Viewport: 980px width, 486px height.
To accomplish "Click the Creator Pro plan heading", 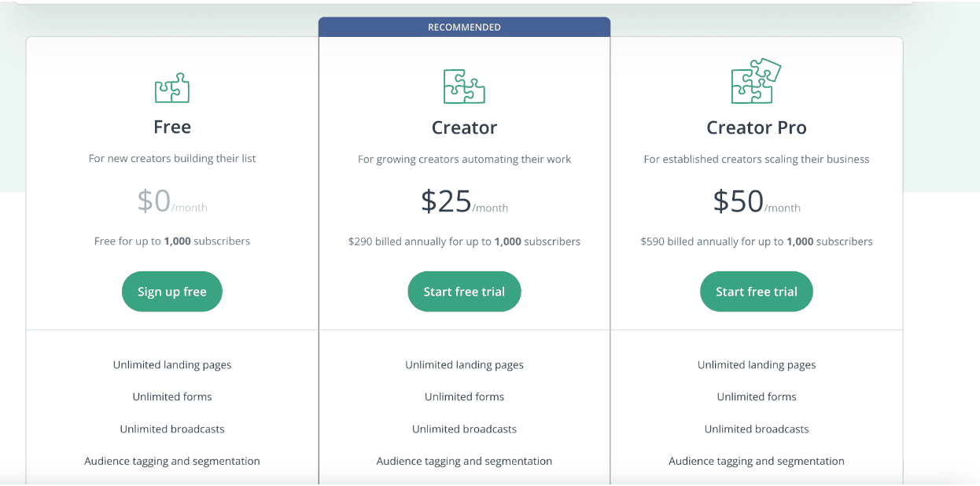I will (x=757, y=127).
